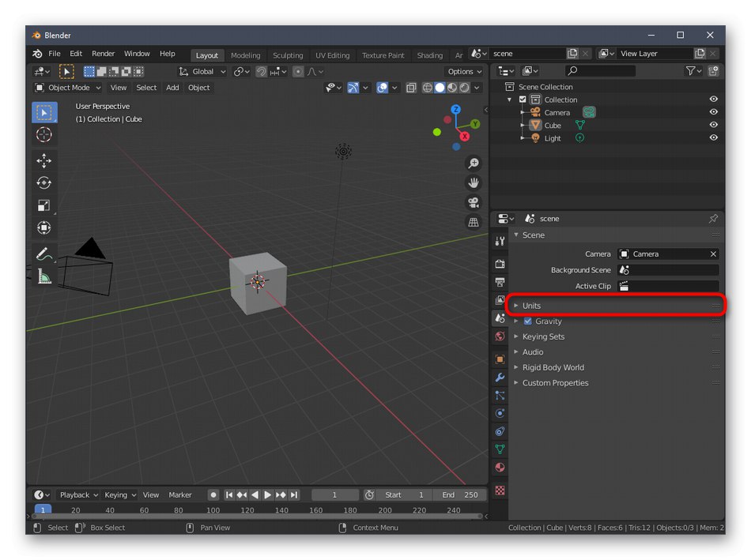Disable the Gravity checkbox
This screenshot has height=560, width=751.
(527, 321)
